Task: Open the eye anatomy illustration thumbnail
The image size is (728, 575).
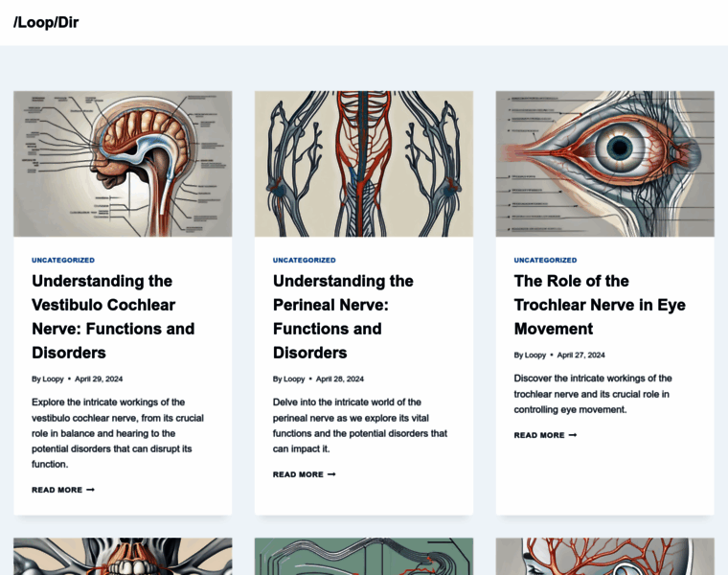Action: coord(605,164)
